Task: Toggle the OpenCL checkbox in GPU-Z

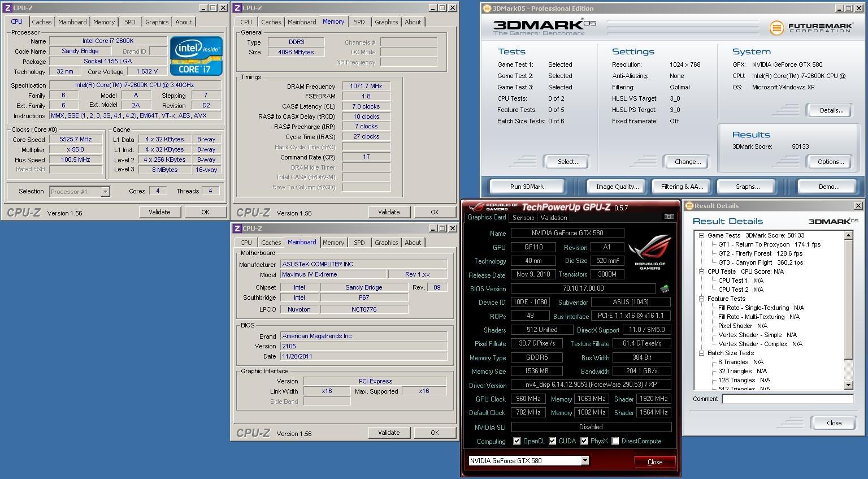Action: pyautogui.click(x=517, y=441)
